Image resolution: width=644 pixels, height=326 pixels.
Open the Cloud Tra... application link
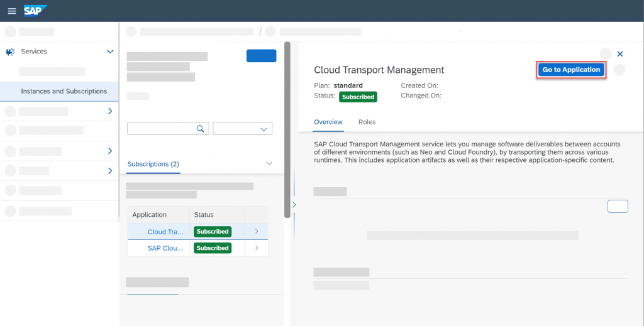point(165,232)
